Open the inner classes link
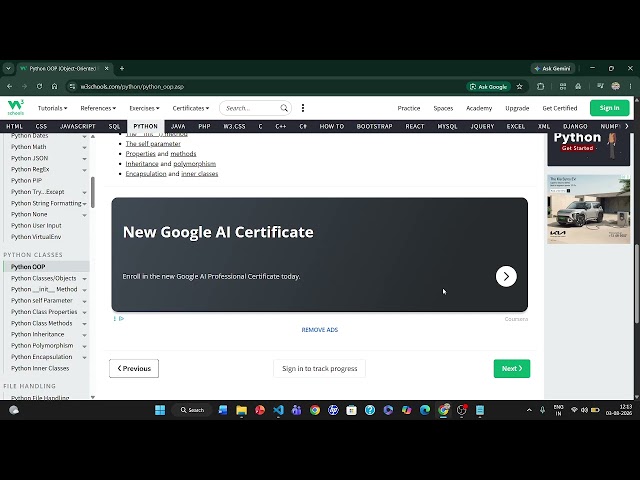 [x=200, y=173]
